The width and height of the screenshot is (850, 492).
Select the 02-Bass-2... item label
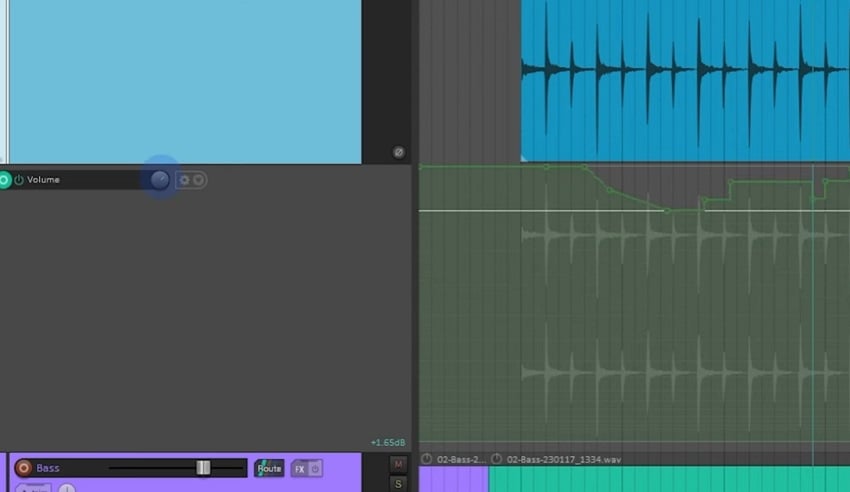461,459
